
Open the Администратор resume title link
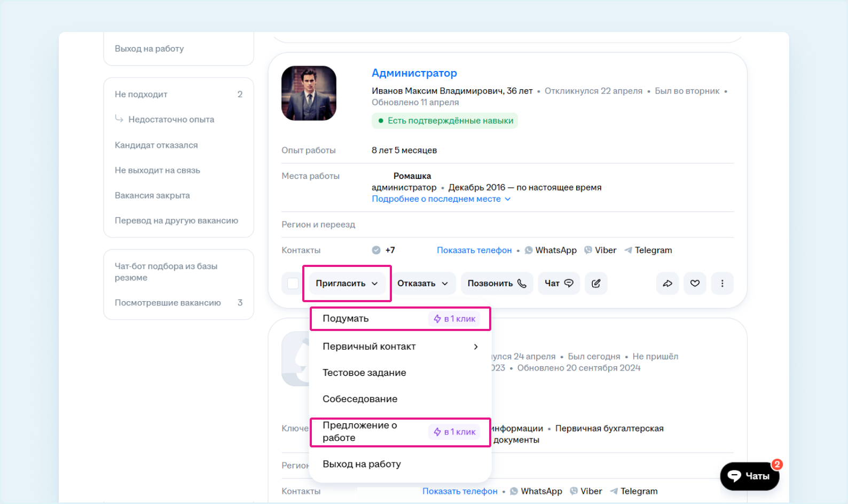click(x=414, y=73)
